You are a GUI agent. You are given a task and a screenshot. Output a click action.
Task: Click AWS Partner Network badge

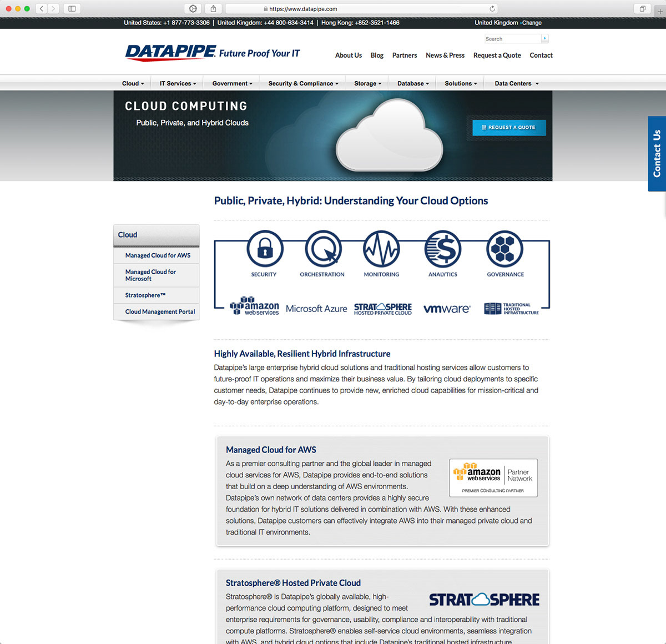493,477
